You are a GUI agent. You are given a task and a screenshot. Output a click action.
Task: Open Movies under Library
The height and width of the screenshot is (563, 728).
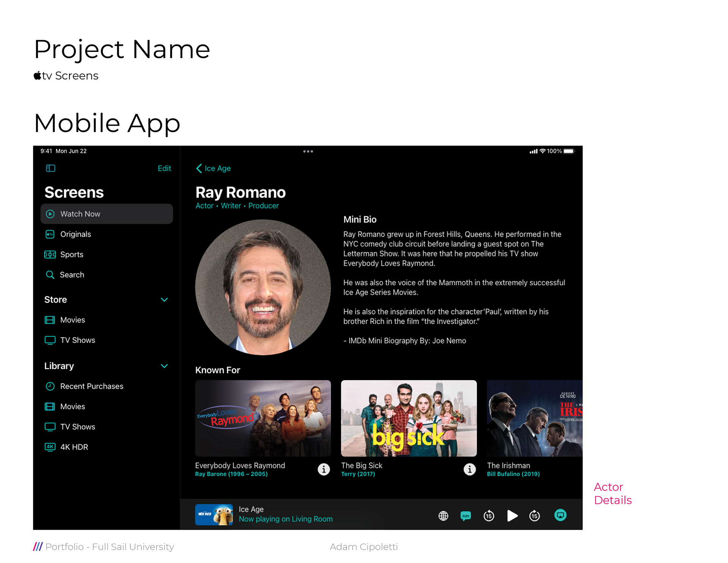coord(72,406)
